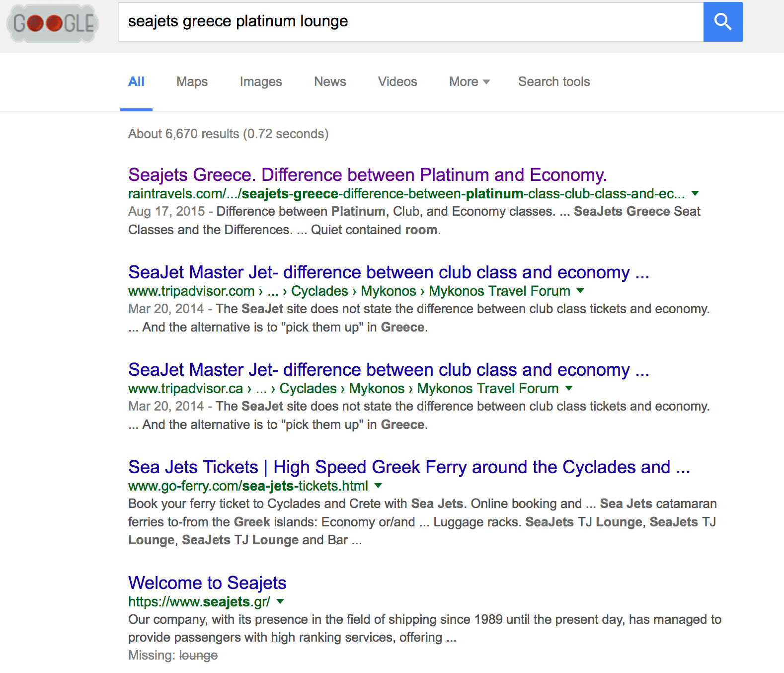The image size is (784, 673).
Task: Expand the raintravels.com result options arrow
Action: 696,193
